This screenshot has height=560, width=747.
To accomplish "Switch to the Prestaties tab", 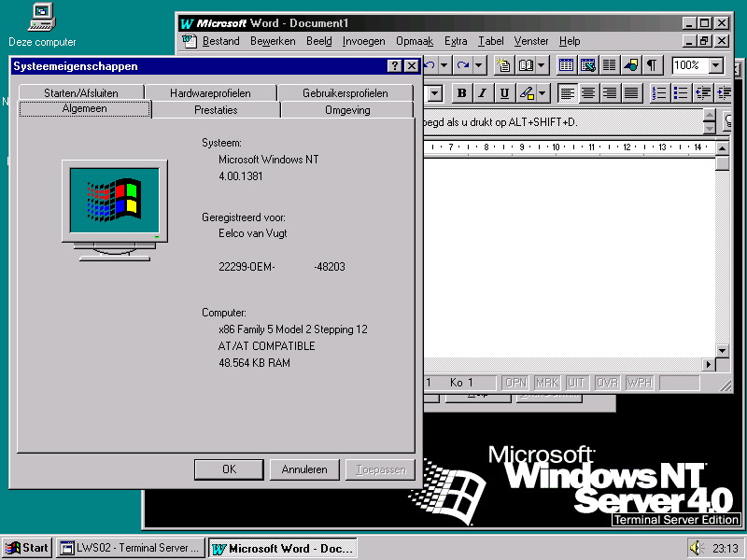I will coord(216,110).
